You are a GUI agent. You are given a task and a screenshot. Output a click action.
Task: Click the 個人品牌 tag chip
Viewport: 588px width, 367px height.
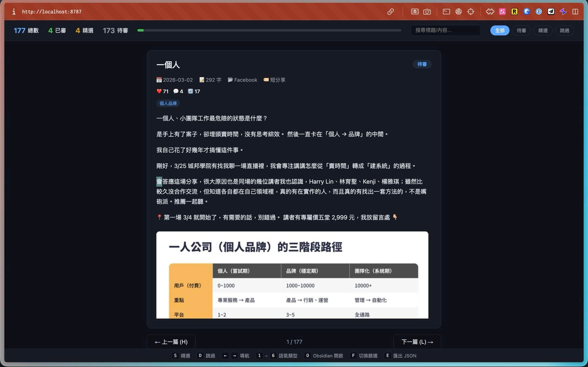point(168,103)
